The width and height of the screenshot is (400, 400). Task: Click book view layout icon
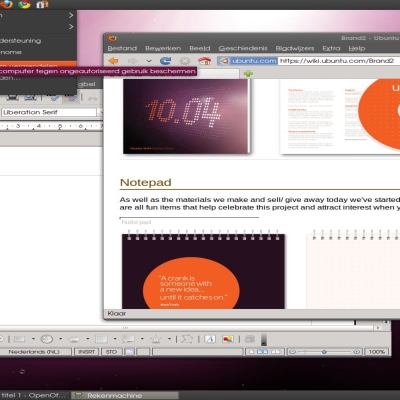[x=275, y=352]
